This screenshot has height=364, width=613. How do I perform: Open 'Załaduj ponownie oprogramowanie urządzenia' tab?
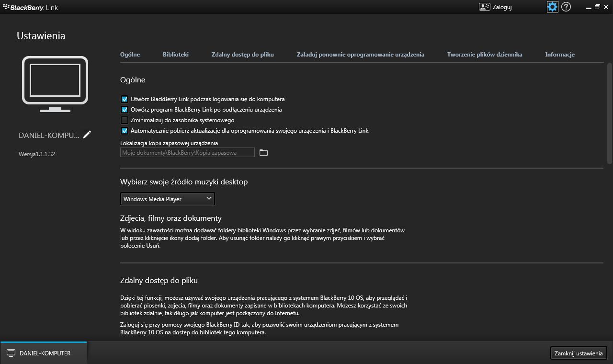[x=361, y=55]
